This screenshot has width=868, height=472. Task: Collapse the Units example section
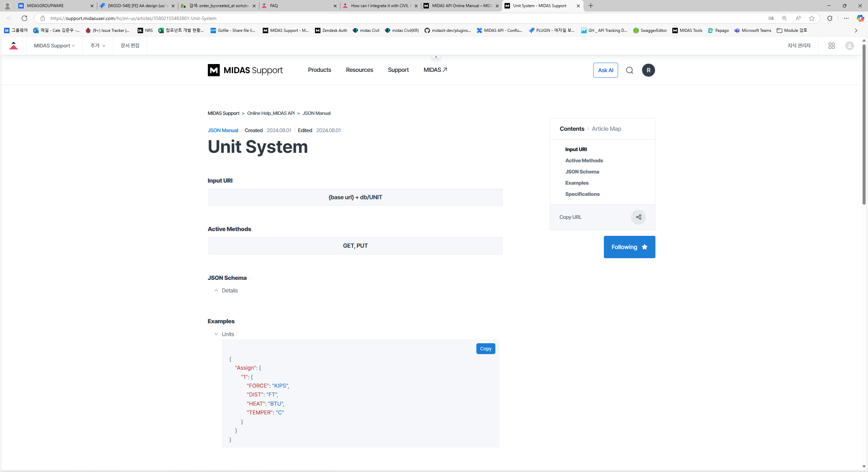tap(224, 334)
